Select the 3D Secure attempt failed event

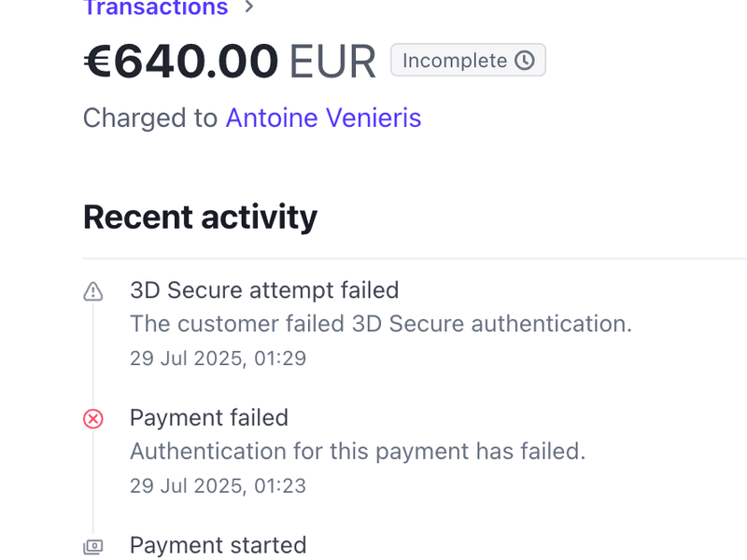264,290
